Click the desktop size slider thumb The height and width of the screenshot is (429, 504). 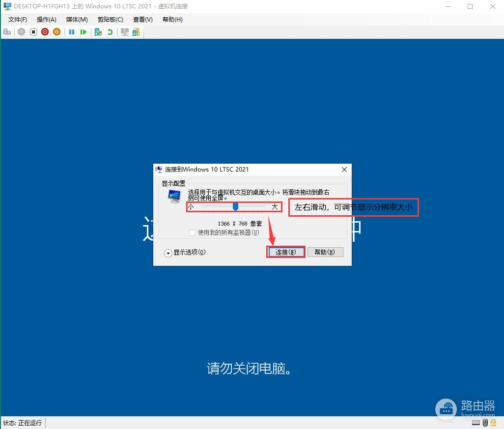(x=235, y=206)
